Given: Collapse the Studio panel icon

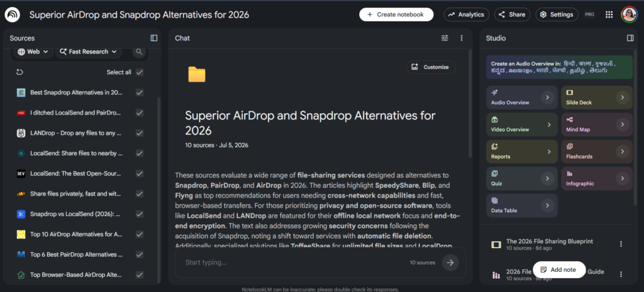Looking at the screenshot, I should [630, 38].
